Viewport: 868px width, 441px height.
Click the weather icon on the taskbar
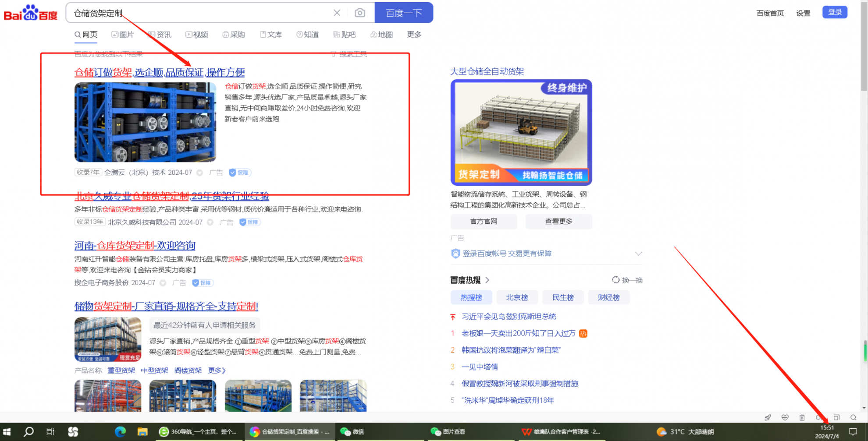coord(662,432)
